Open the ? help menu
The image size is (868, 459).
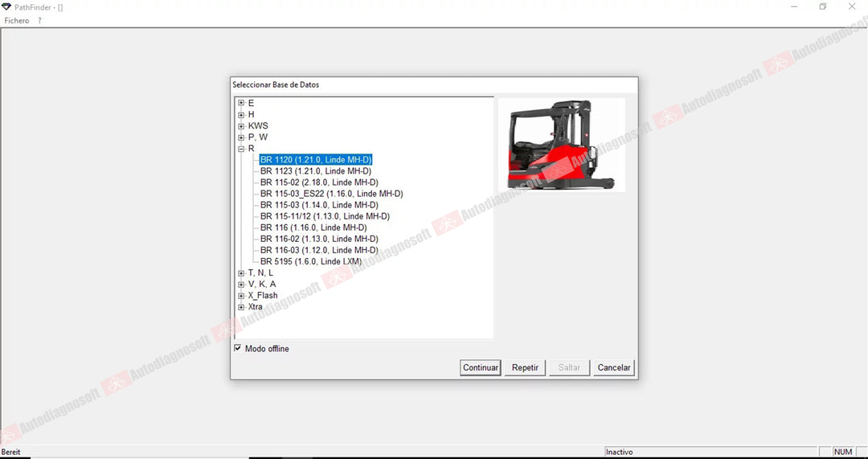tap(40, 20)
